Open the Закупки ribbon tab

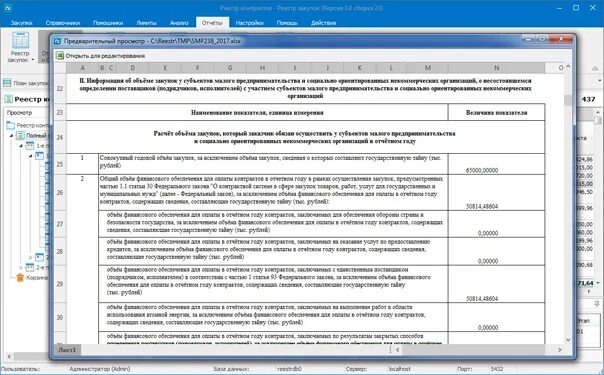click(x=21, y=23)
